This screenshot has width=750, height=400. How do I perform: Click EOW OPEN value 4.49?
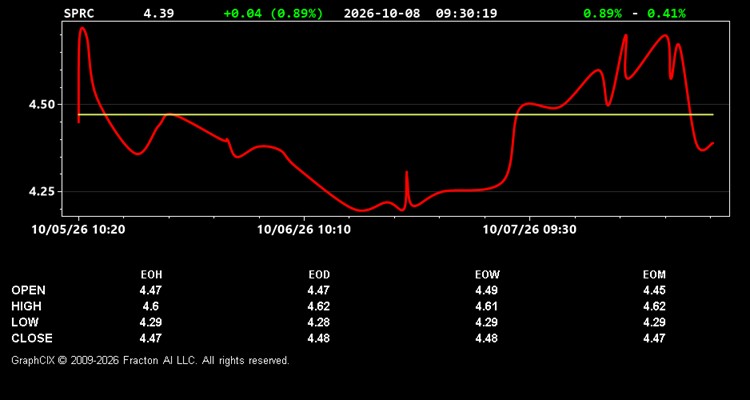486,290
